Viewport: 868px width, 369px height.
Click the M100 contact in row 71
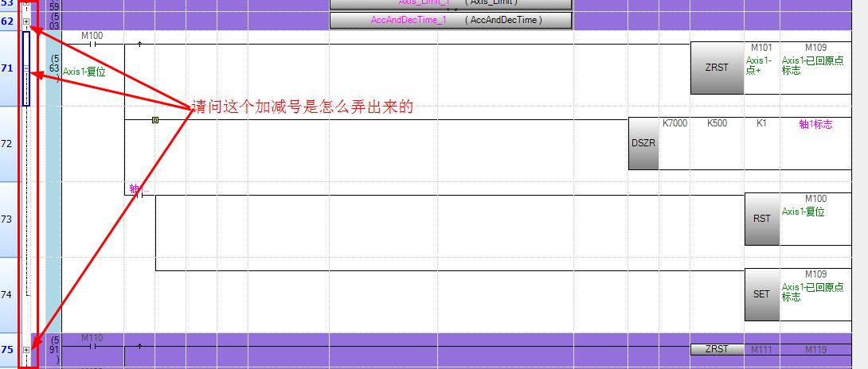pos(92,45)
